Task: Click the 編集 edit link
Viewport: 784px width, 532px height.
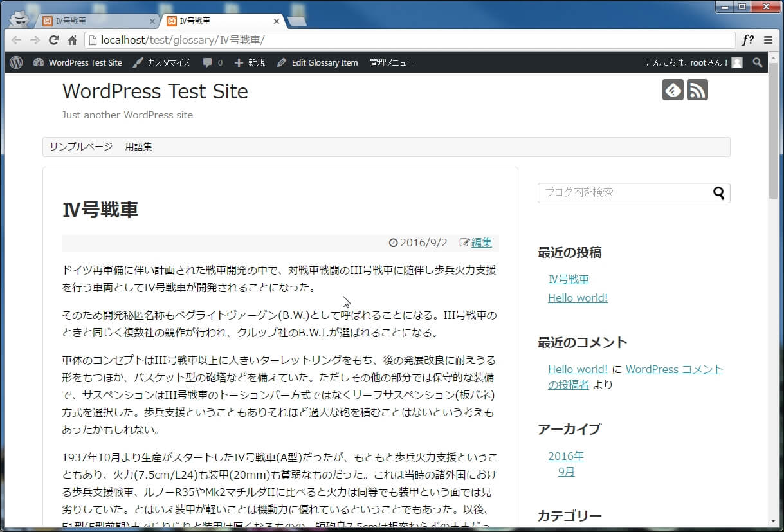Action: 481,243
